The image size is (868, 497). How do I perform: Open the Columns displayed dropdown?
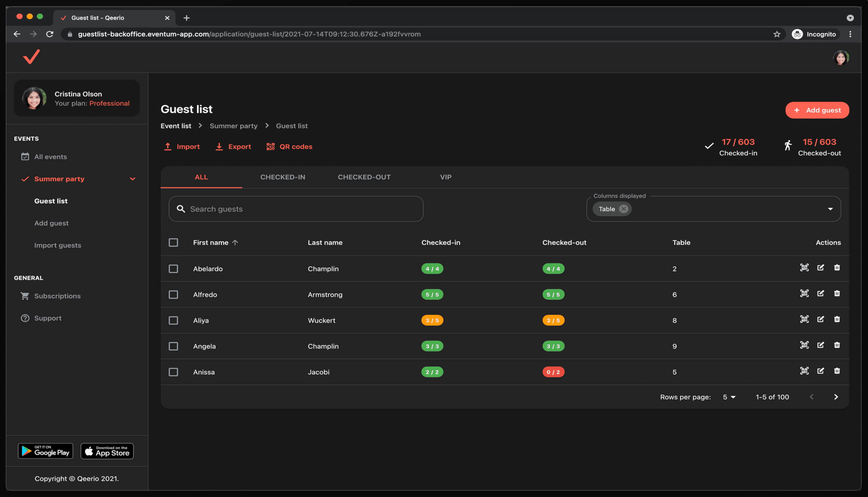(x=830, y=209)
